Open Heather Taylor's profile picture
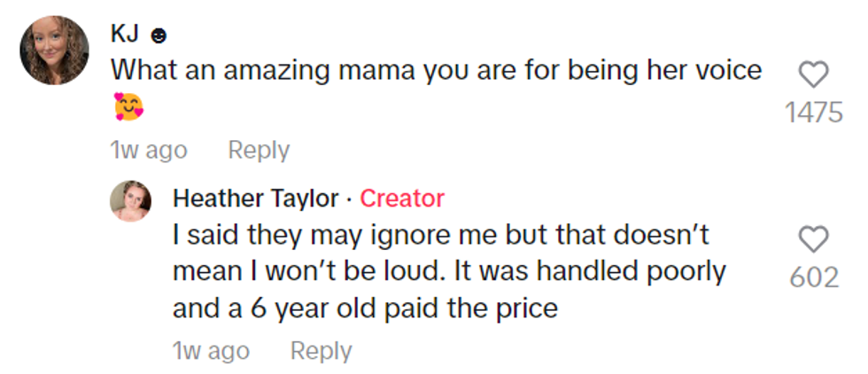868x374 pixels. coord(130,200)
